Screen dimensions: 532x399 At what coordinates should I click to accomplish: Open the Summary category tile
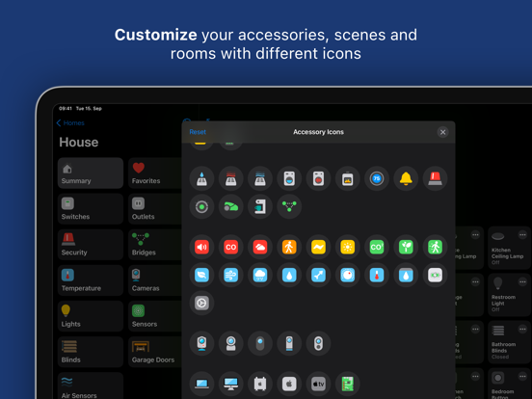pyautogui.click(x=91, y=173)
